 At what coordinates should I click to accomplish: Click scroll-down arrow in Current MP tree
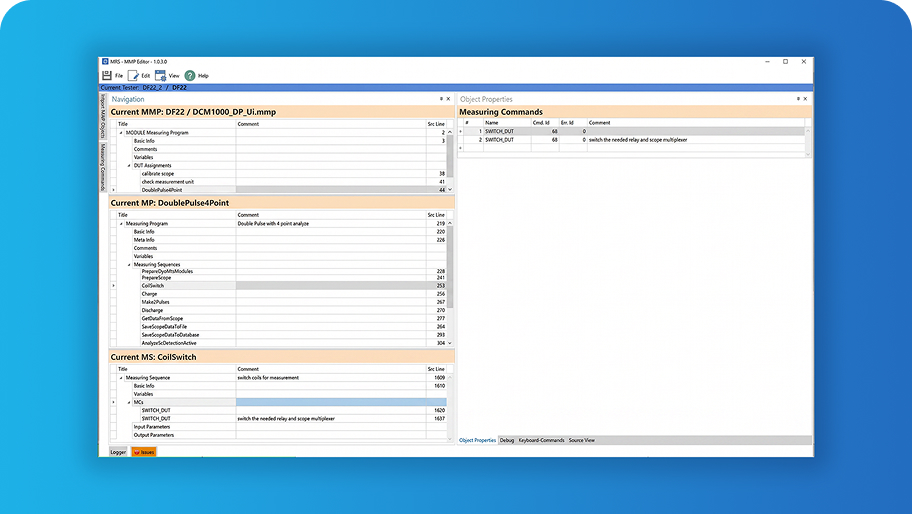pos(450,343)
